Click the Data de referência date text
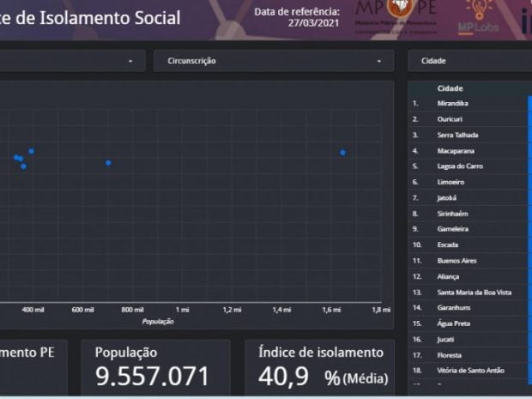 (297, 17)
